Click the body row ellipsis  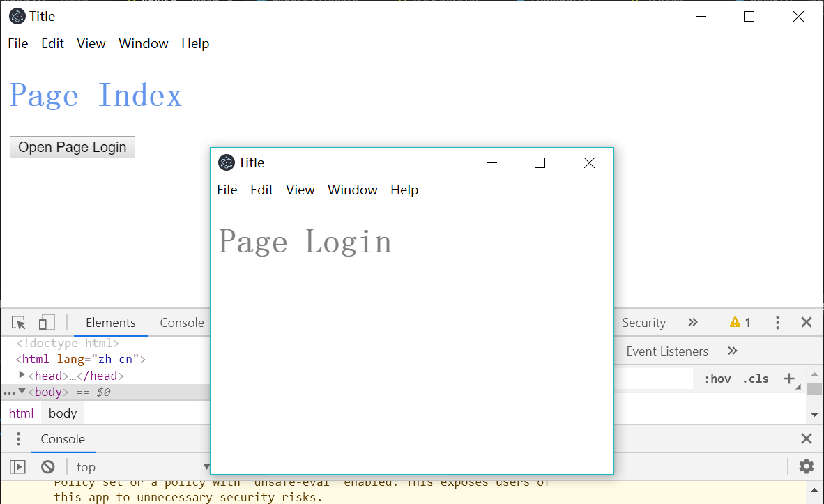[x=9, y=392]
